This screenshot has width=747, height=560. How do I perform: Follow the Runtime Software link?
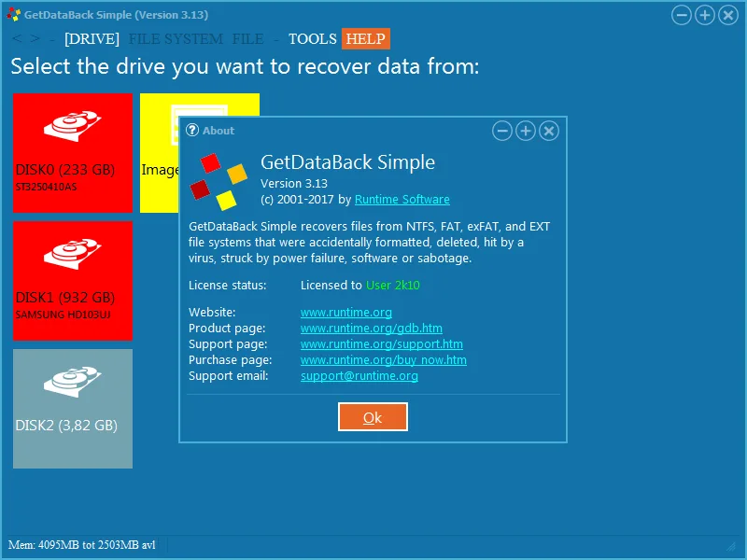[402, 199]
